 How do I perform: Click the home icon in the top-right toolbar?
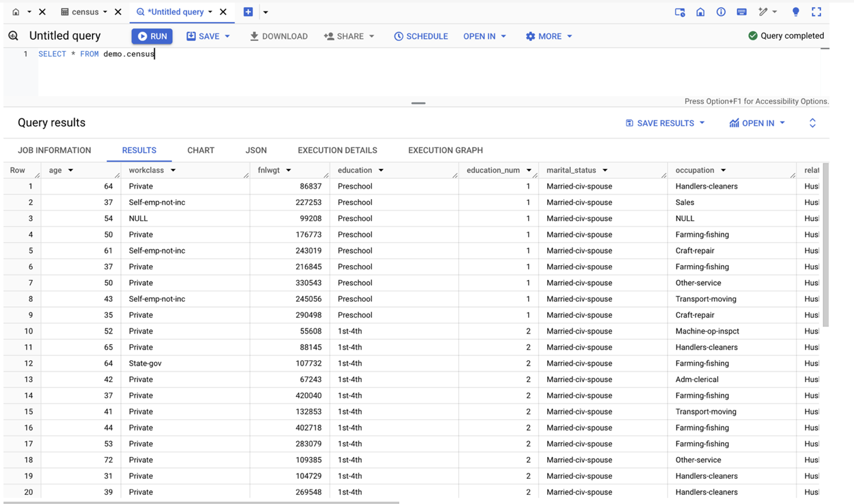tap(700, 12)
